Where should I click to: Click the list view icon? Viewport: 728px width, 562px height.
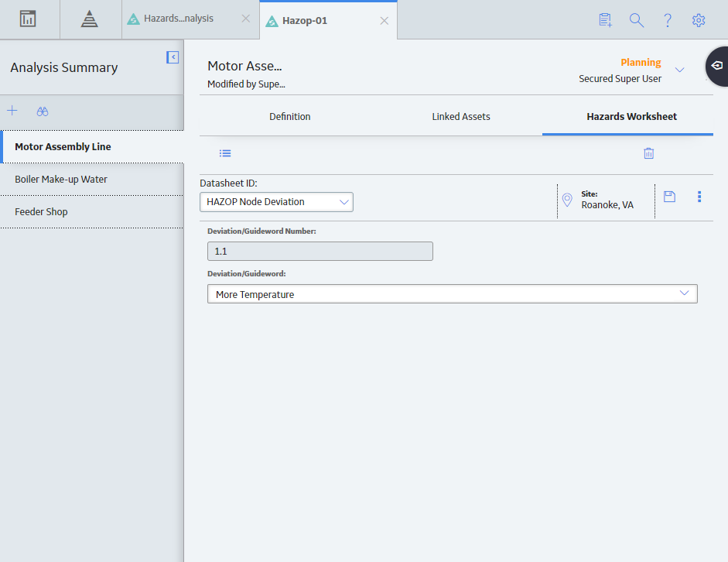(225, 153)
